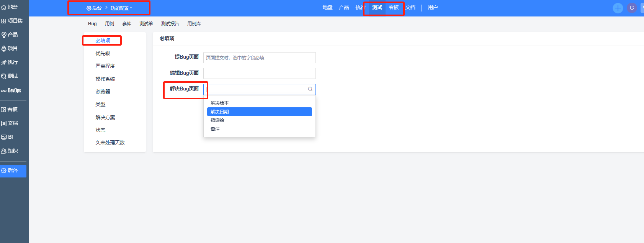Image resolution: width=644 pixels, height=243 pixels.
Task: Select 状态 in the settings list
Action: pyautogui.click(x=100, y=130)
